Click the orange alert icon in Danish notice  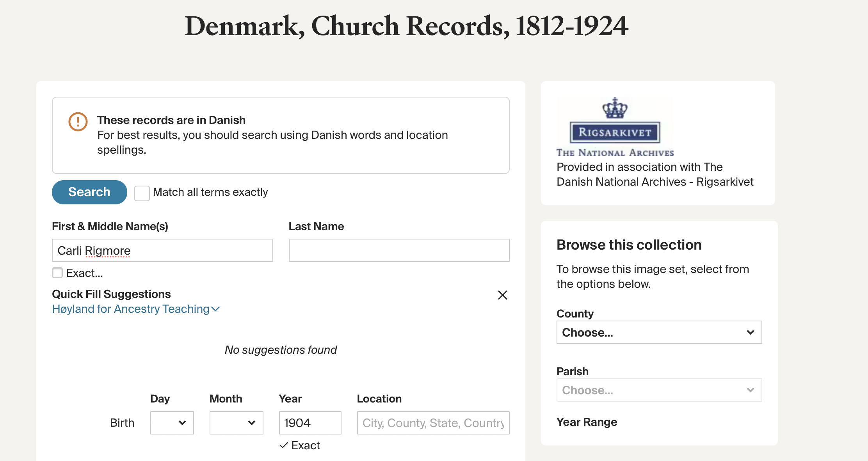click(x=78, y=122)
